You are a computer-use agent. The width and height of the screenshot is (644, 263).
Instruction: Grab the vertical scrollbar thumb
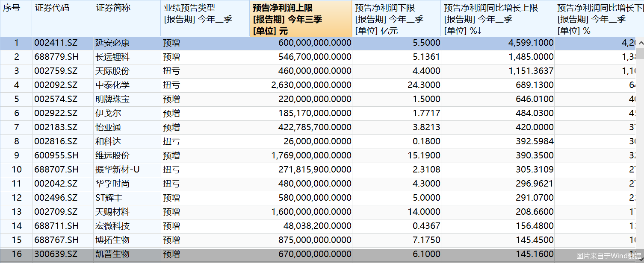640,53
